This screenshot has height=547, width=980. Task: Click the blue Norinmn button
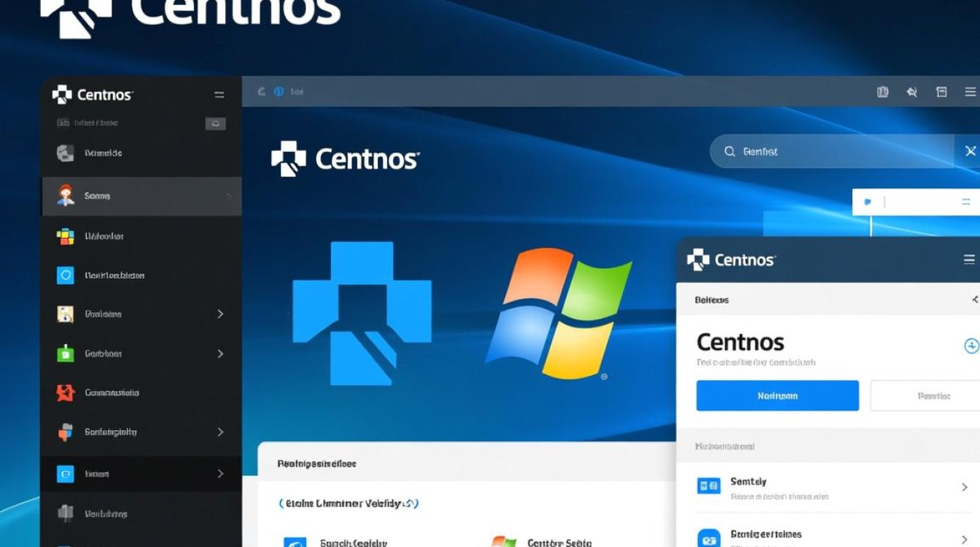click(x=777, y=396)
